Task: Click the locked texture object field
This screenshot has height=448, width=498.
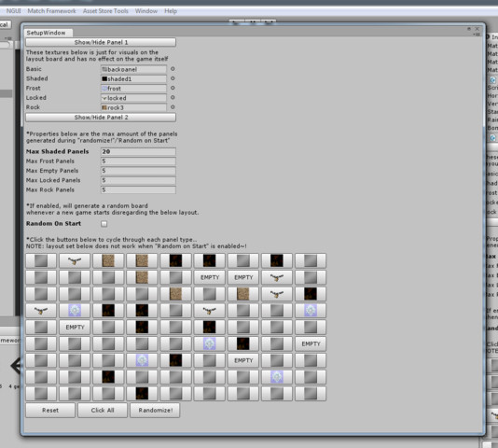Action: tap(133, 98)
